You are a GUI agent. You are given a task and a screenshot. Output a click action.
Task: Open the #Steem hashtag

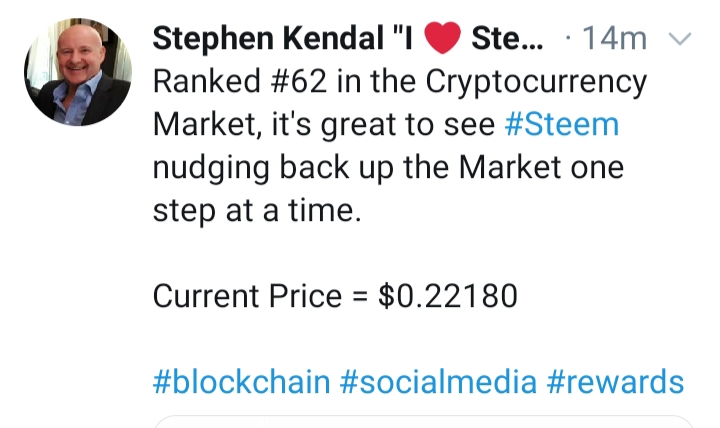coord(562,124)
